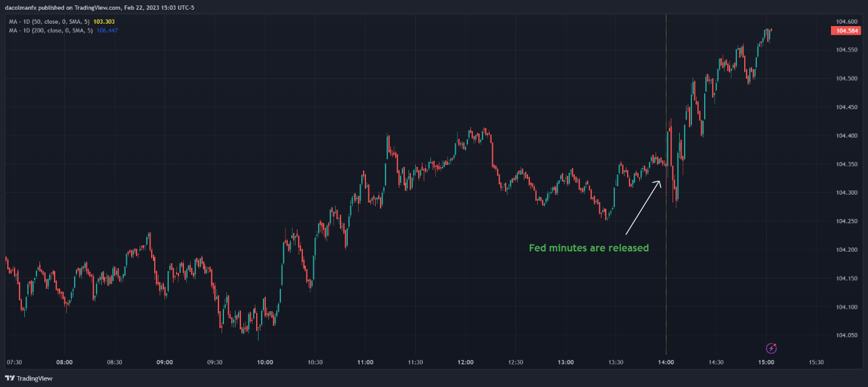Select the 200-day MA indicator label
Screen dimensions: 868x387
52,30
